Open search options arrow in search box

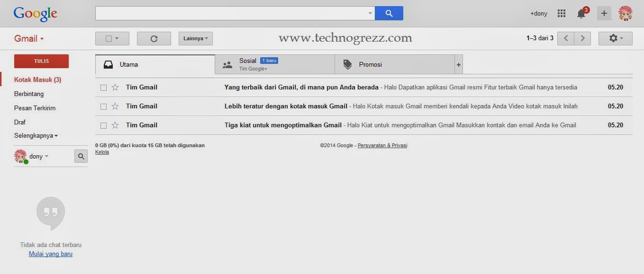point(370,13)
